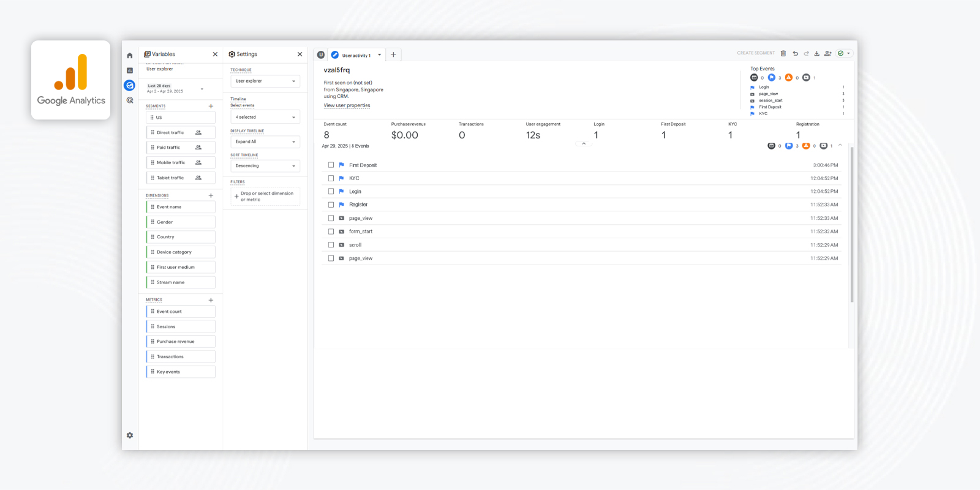This screenshot has width=980, height=490.
Task: Select the Purchase revenue metric chip
Action: click(181, 342)
